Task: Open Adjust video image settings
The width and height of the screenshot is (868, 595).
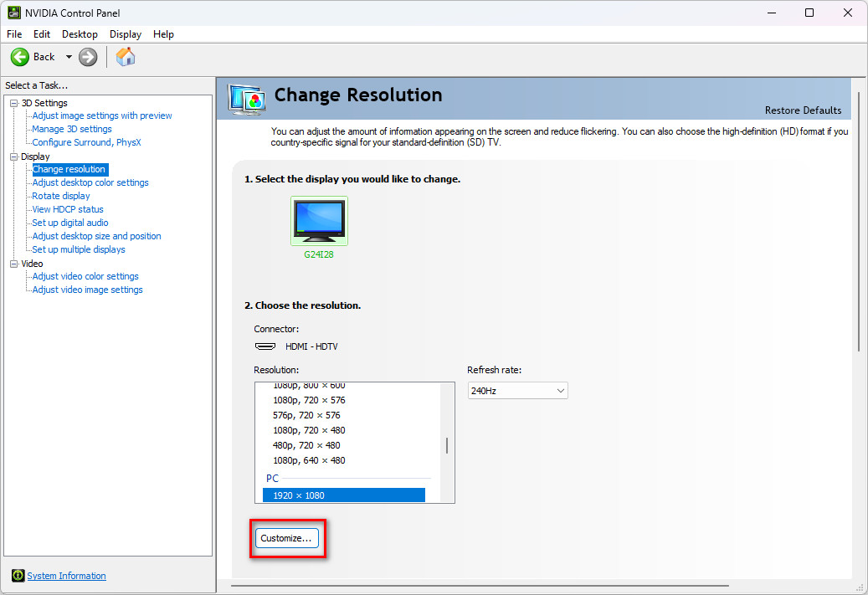Action: tap(87, 290)
